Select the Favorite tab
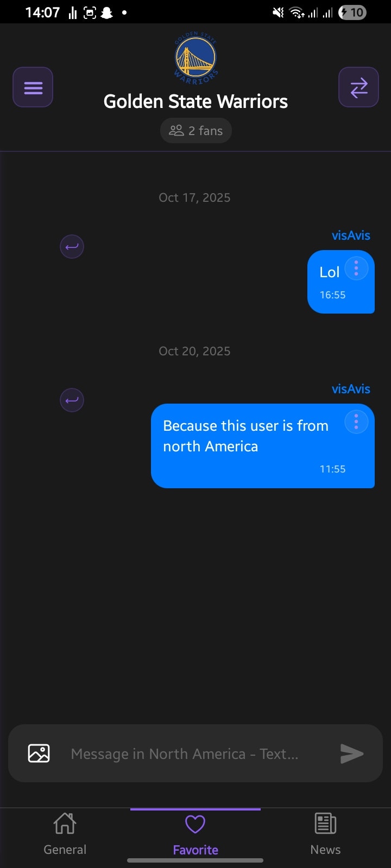391x868 pixels. point(195,834)
